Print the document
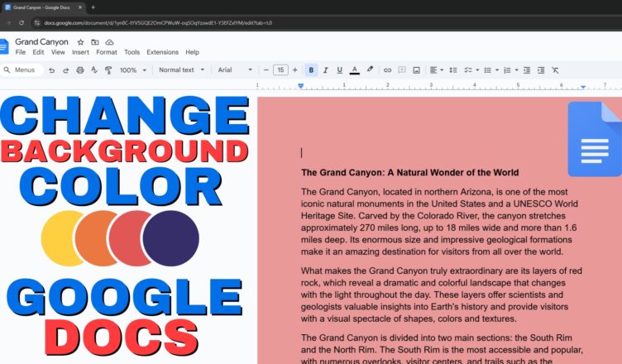Image resolution: width=622 pixels, height=364 pixels. pyautogui.click(x=80, y=70)
